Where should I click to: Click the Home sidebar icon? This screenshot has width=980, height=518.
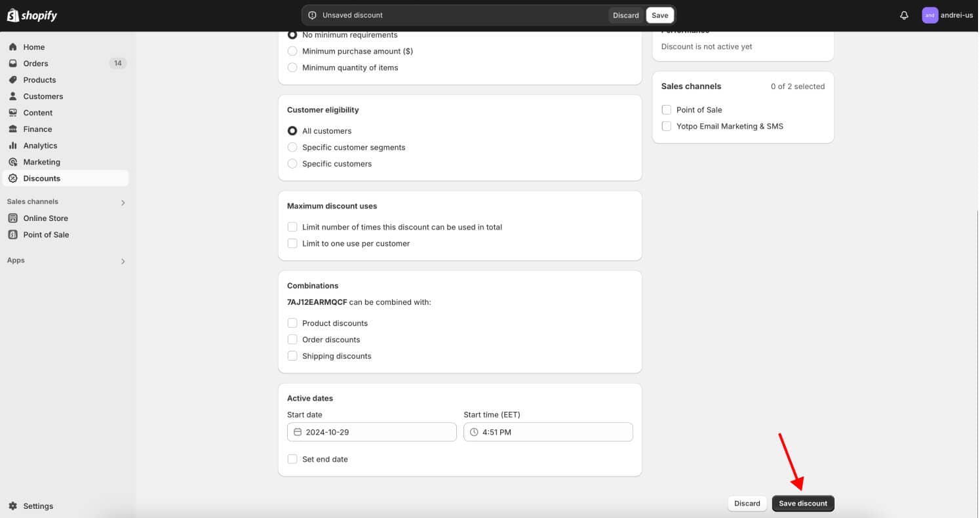(12, 47)
